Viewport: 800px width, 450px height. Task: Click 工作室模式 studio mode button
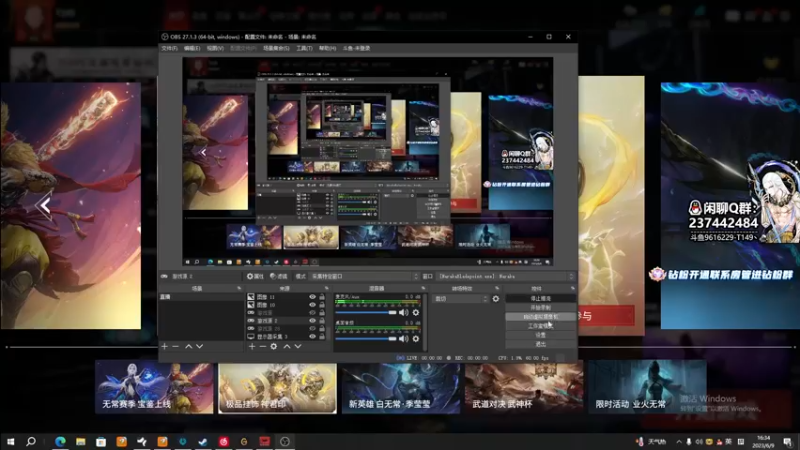coord(540,326)
